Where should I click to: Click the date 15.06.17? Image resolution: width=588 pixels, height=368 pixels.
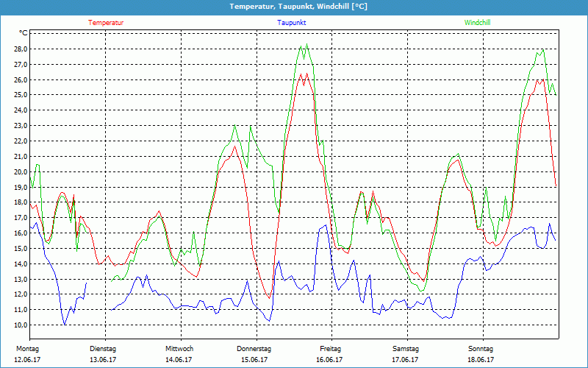[254, 360]
